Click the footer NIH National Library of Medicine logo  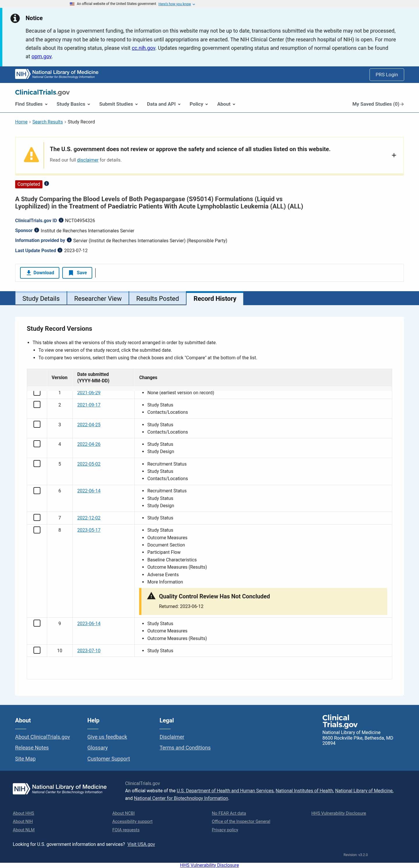(60, 789)
